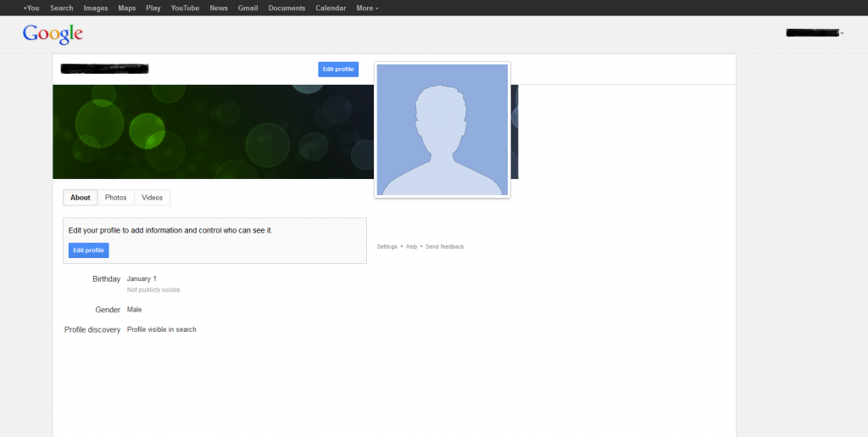This screenshot has width=868, height=437.
Task: Switch to the Videos tab
Action: 153,198
